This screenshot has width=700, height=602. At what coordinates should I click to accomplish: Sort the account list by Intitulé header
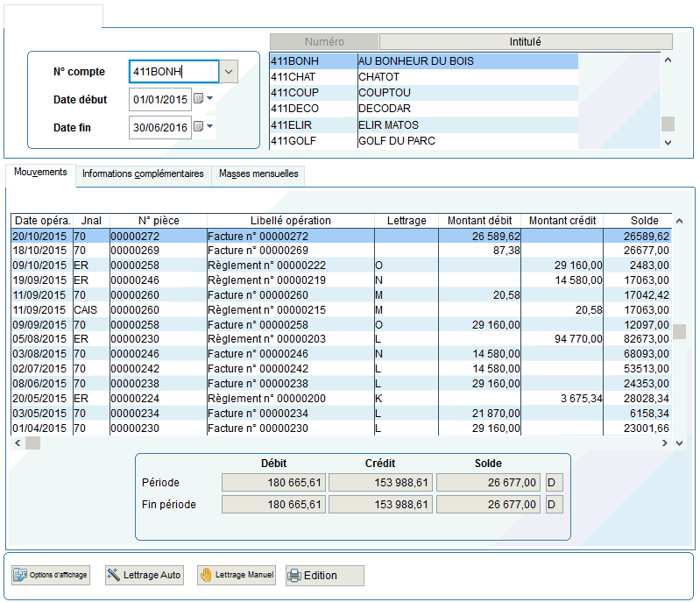525,41
